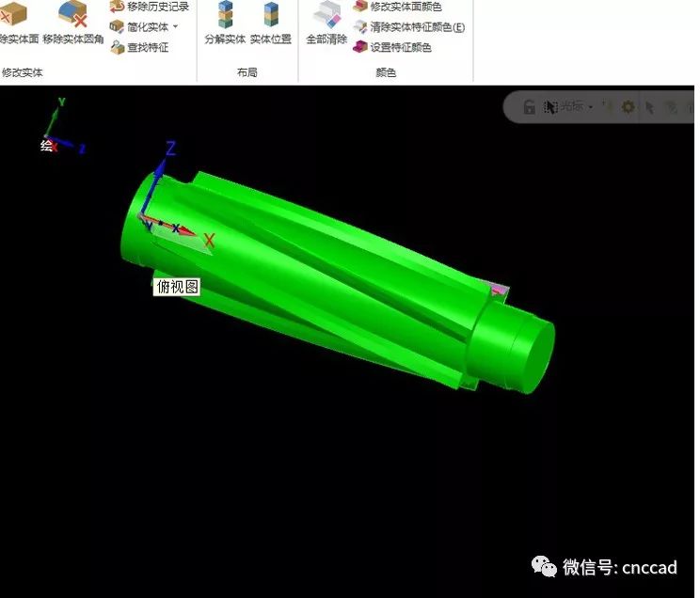This screenshot has width=700, height=598.
Task: Select 移除历史记录 remove history command
Action: pyautogui.click(x=150, y=7)
